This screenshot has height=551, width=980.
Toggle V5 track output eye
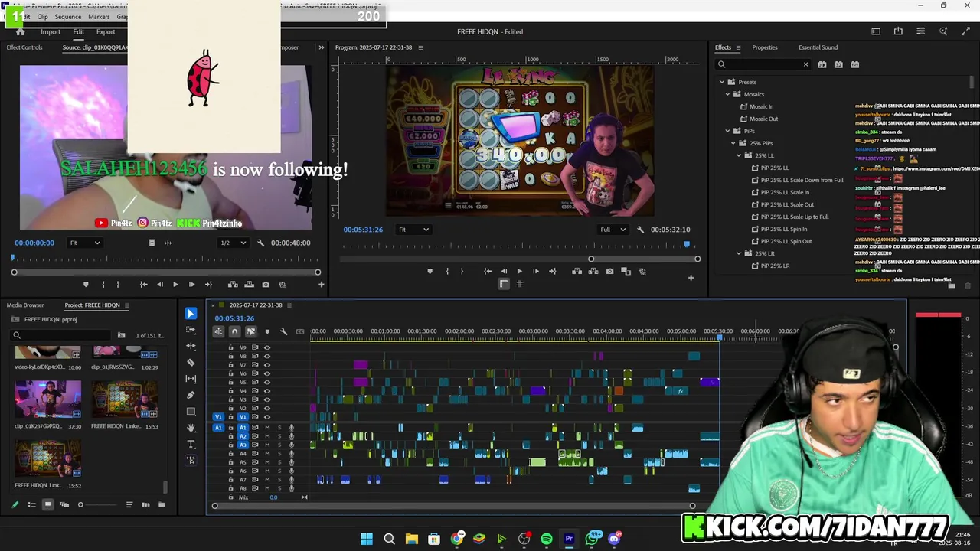tap(267, 382)
